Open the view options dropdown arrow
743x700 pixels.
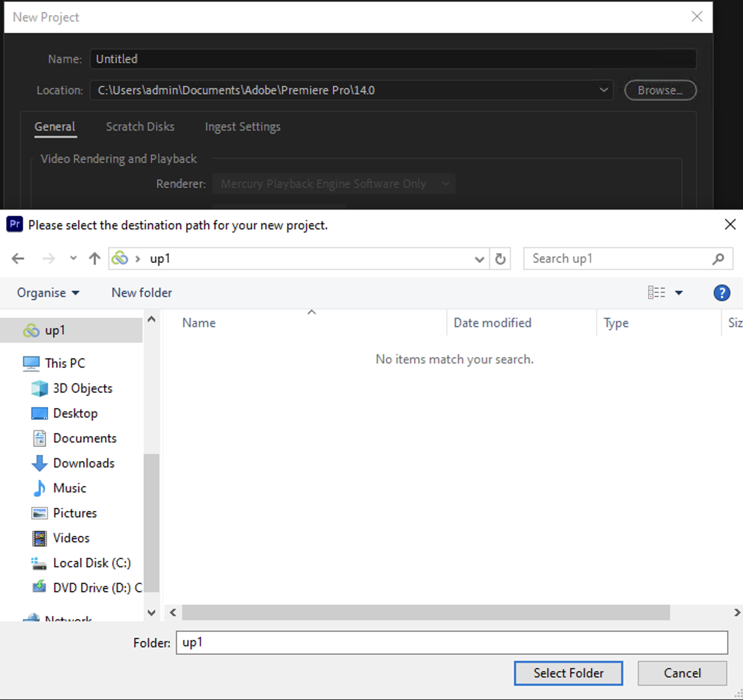coord(679,293)
